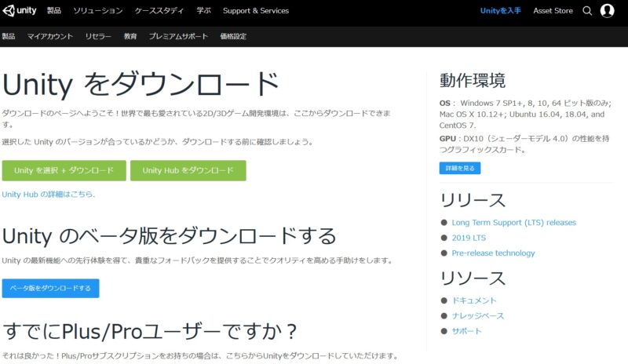Open Long Term Support (LTS) releases link
Viewport: 628px width, 364px height.
coord(514,223)
